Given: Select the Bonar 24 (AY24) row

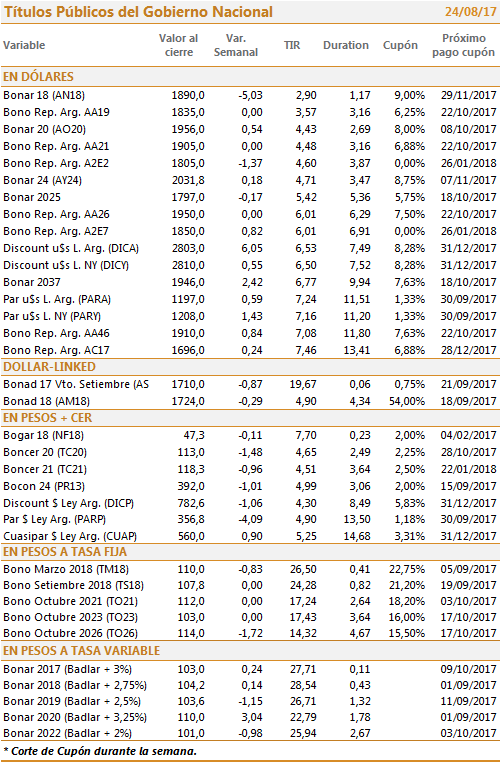Looking at the screenshot, I should (x=250, y=180).
